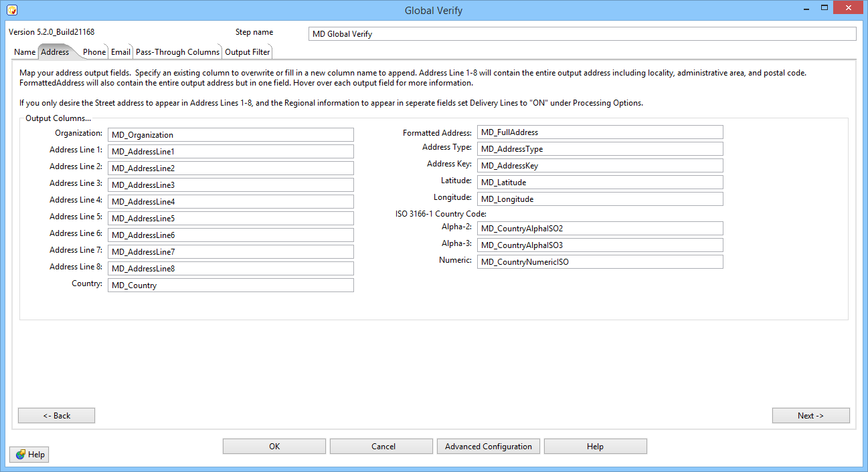The image size is (868, 472).
Task: Click the Address Line 1 field
Action: tap(230, 152)
